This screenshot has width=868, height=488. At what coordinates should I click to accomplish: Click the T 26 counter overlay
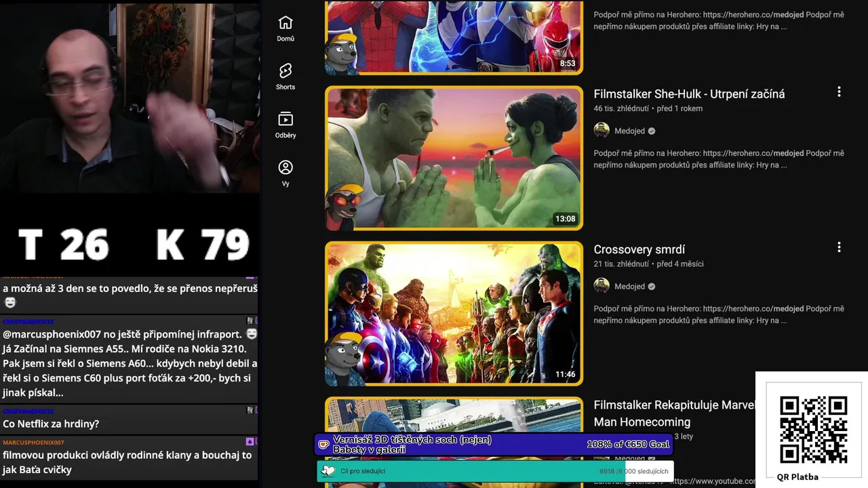point(63,245)
